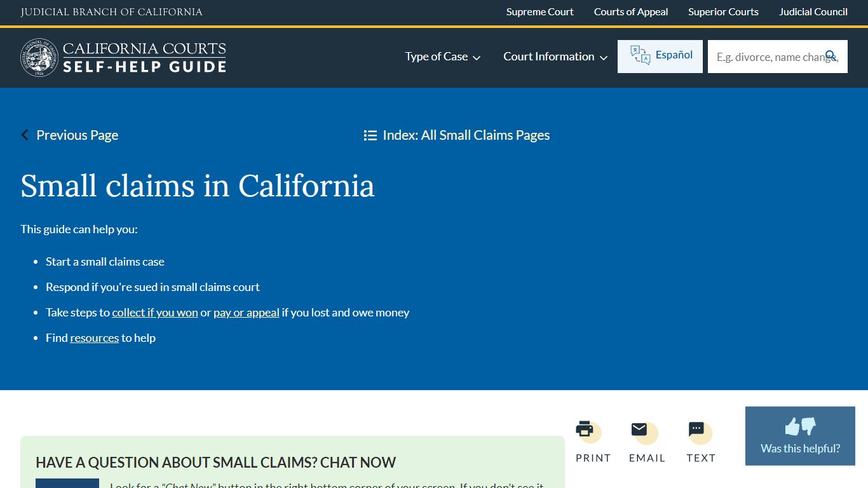Click 'Have a question about small claims' heading
The width and height of the screenshot is (868, 488).
tap(215, 463)
